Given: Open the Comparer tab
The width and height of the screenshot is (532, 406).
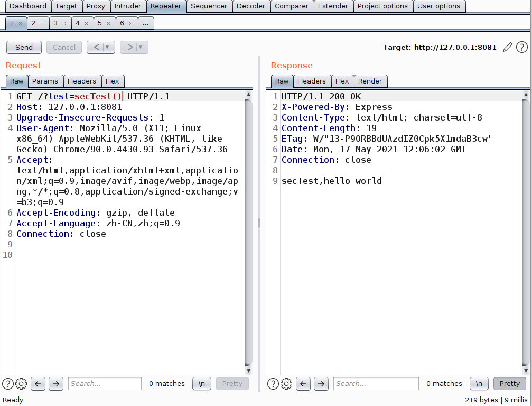Looking at the screenshot, I should [292, 6].
